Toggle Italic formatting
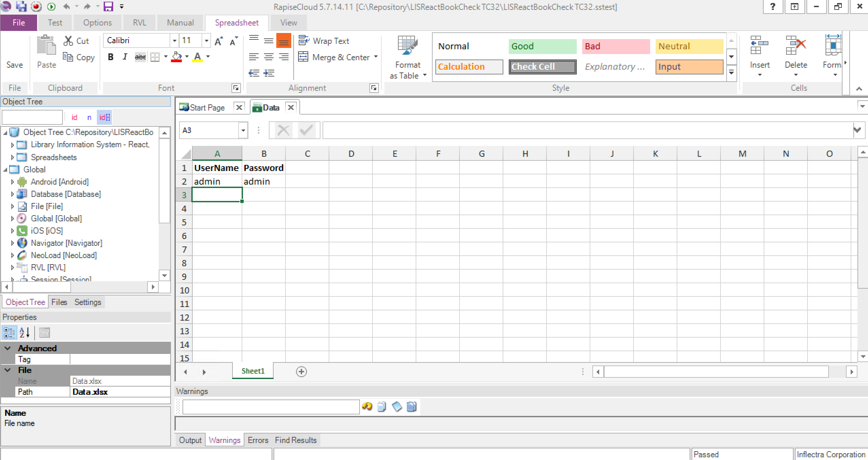The height and width of the screenshot is (460, 868). click(125, 57)
